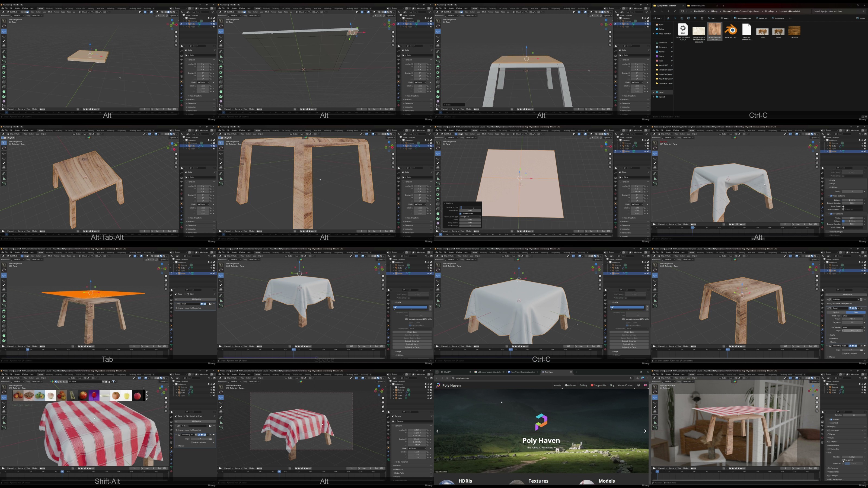Toggle the Self Collisions checkbox
The image size is (868, 488).
click(831, 214)
